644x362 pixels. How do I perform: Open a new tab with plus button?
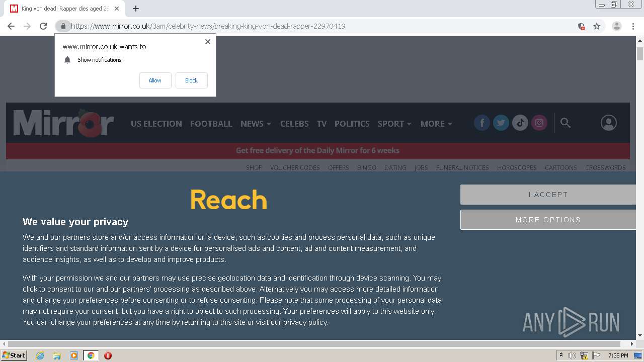point(136,9)
